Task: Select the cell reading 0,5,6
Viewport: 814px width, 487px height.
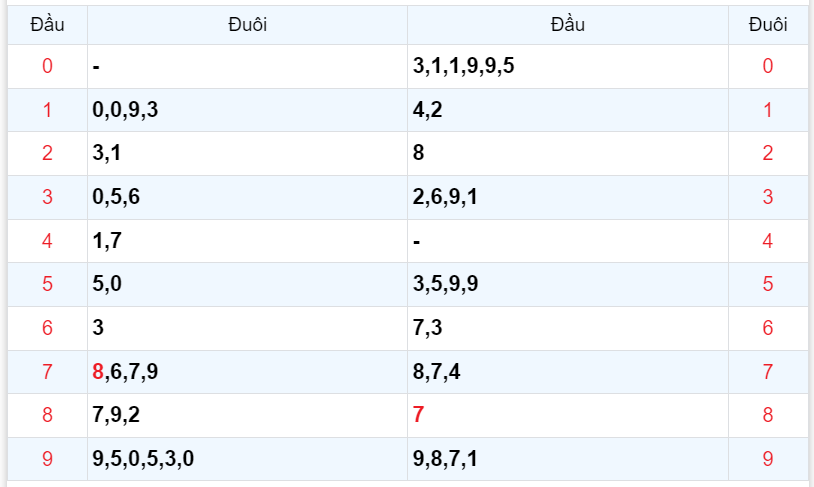Action: point(116,197)
